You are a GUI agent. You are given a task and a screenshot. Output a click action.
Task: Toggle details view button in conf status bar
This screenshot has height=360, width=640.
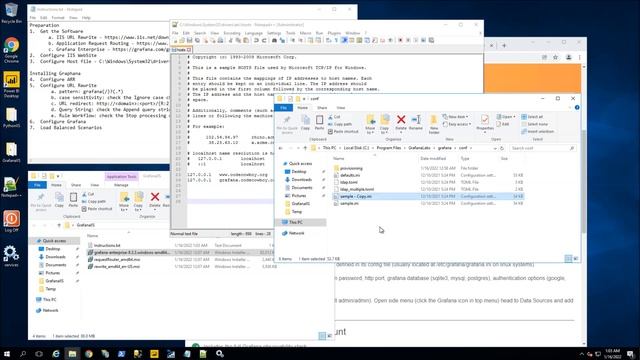568,259
